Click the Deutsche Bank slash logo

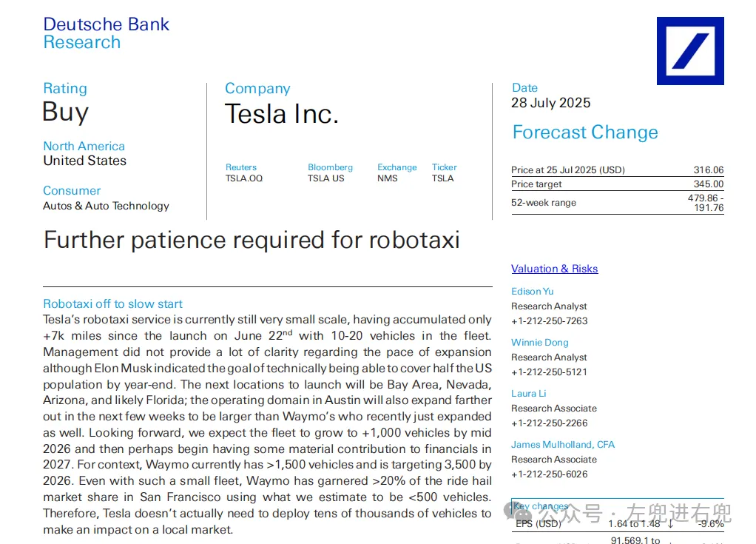[690, 51]
